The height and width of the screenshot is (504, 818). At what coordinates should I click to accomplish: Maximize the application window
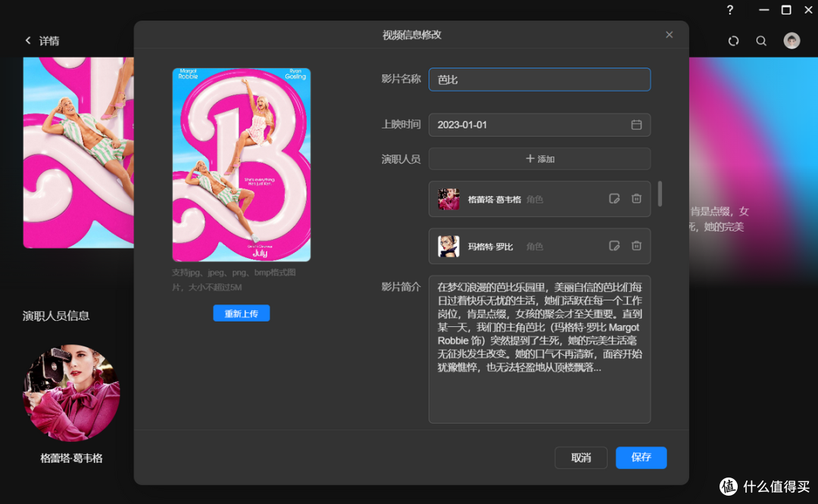(786, 10)
